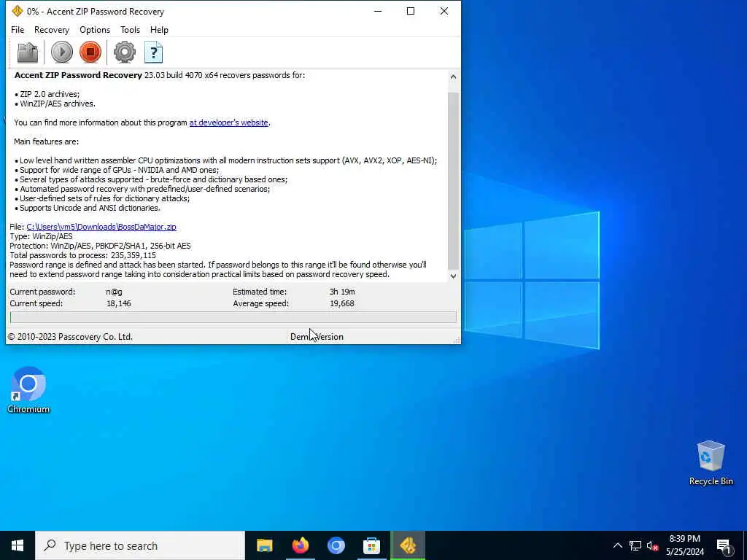Click the 'Total passwords to process: 235,359,115' line
747x560 pixels.
pyautogui.click(x=83, y=255)
